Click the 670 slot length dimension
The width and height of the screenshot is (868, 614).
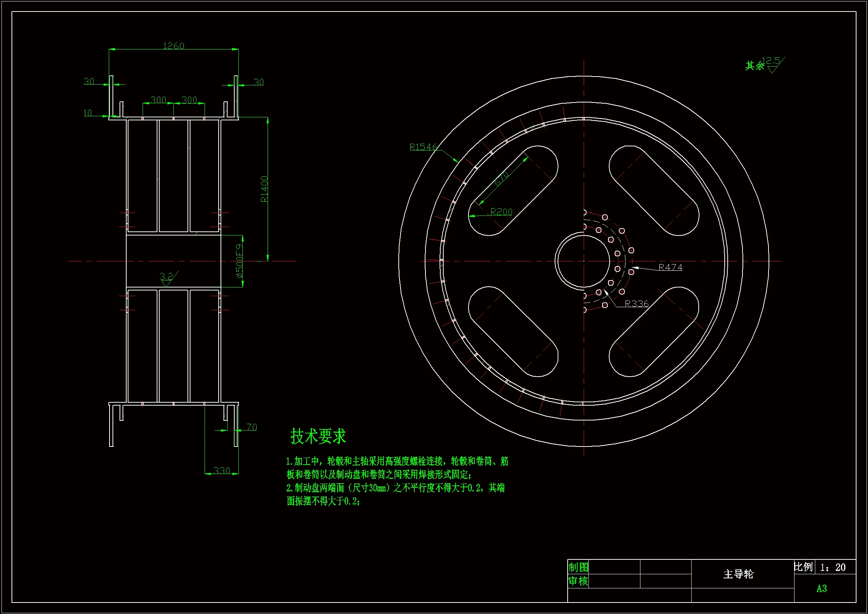[x=502, y=179]
